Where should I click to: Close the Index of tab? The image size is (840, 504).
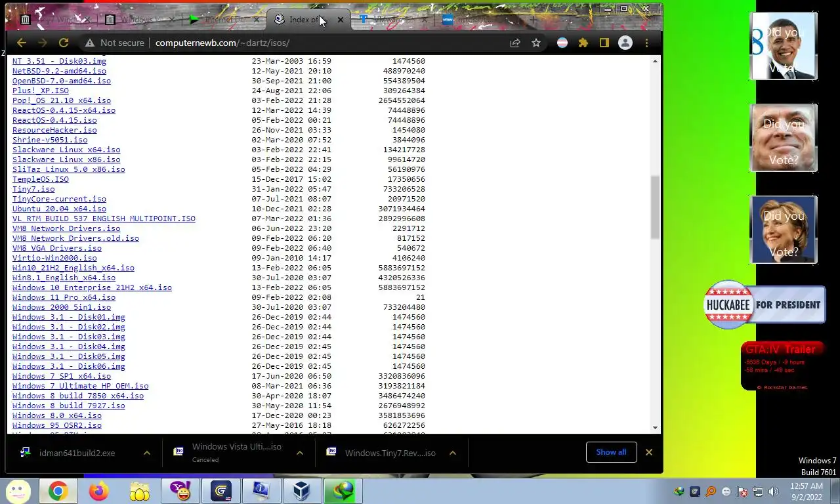pyautogui.click(x=340, y=20)
